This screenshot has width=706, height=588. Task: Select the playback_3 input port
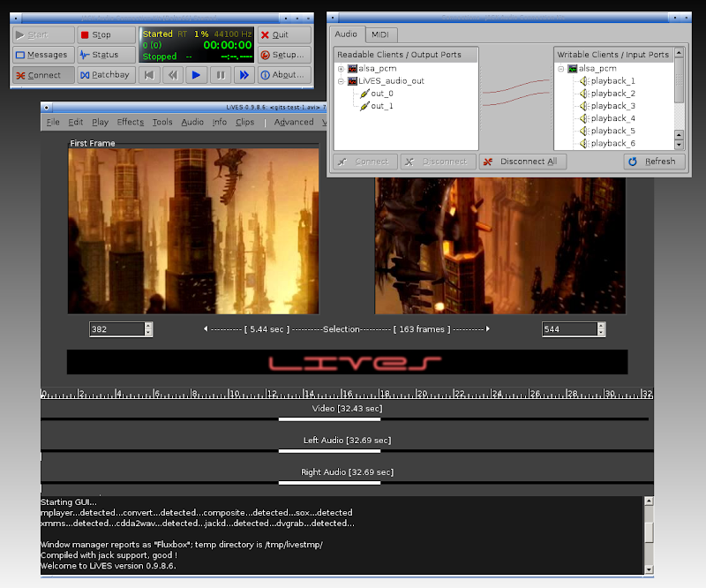point(607,106)
